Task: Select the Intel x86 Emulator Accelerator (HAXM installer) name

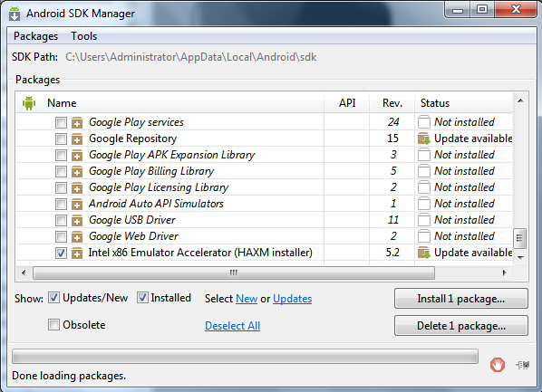Action: pos(200,253)
